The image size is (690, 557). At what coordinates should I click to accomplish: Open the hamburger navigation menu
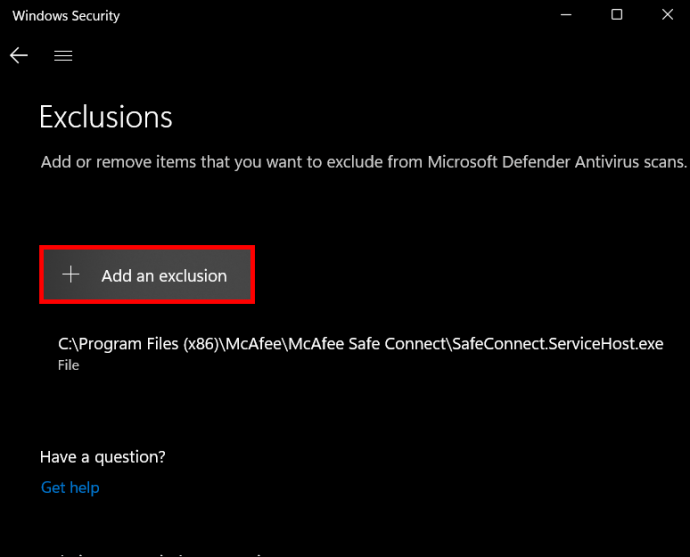[x=63, y=55]
